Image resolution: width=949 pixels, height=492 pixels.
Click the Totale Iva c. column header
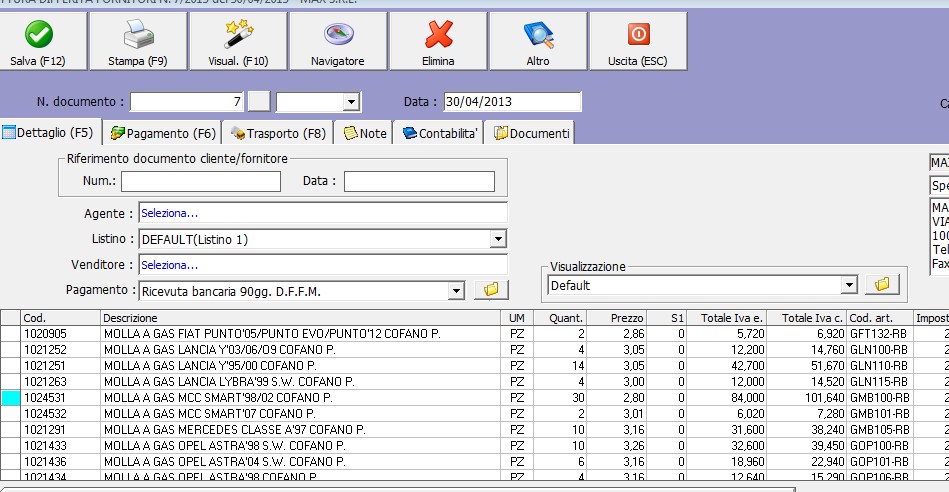tap(807, 318)
